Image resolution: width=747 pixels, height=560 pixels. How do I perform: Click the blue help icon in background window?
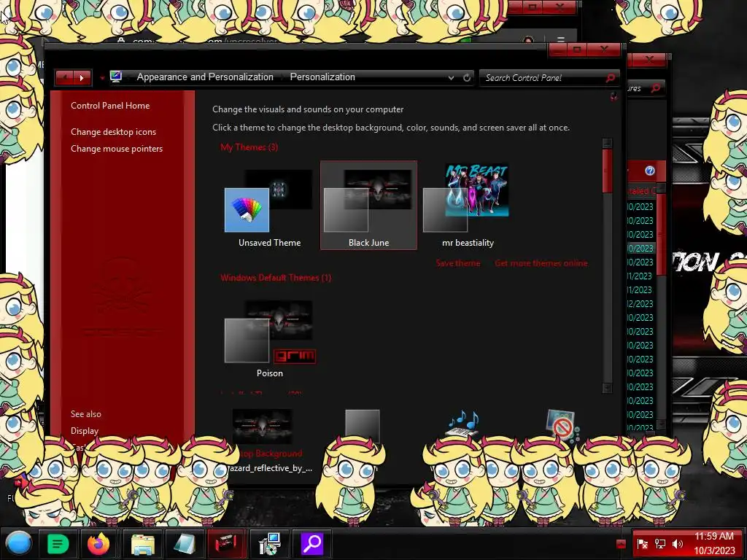coord(650,171)
